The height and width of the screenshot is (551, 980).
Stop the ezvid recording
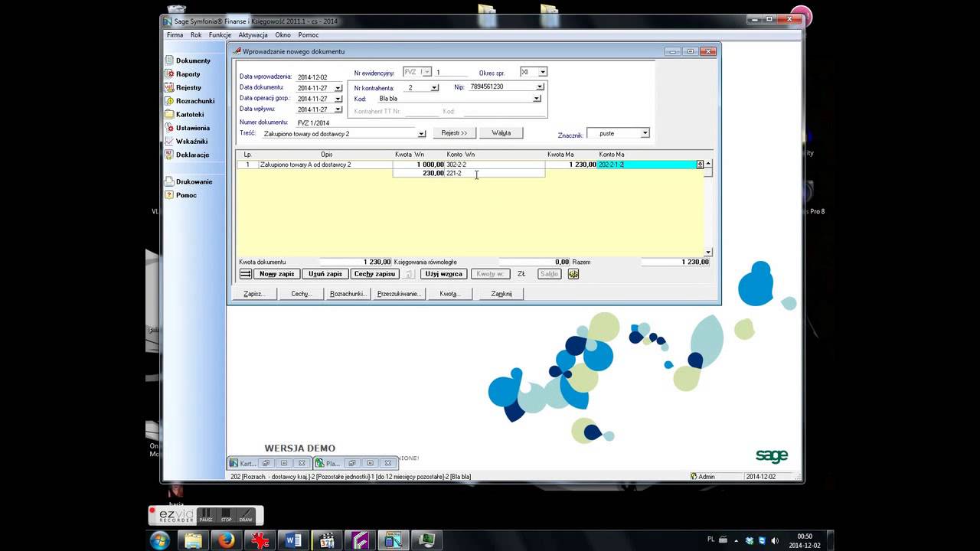tap(226, 515)
